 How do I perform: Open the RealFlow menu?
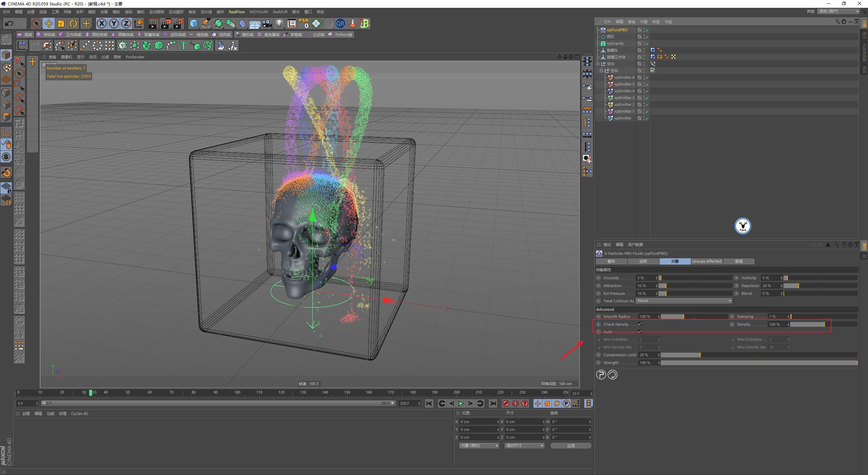click(237, 12)
